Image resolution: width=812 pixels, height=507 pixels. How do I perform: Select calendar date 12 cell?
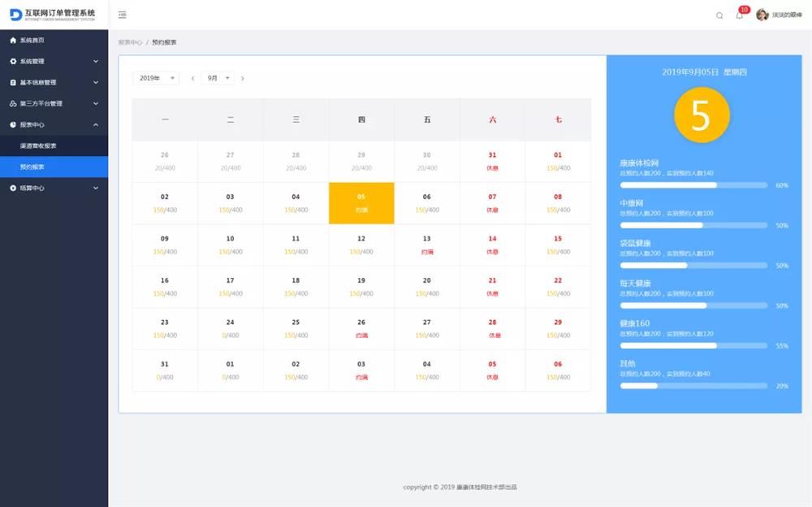coord(361,245)
